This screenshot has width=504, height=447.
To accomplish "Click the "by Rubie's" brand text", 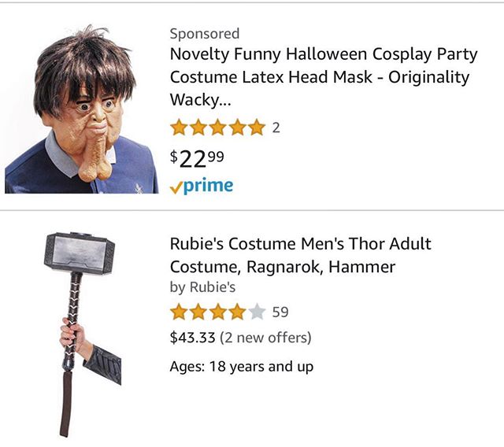I will point(202,287).
